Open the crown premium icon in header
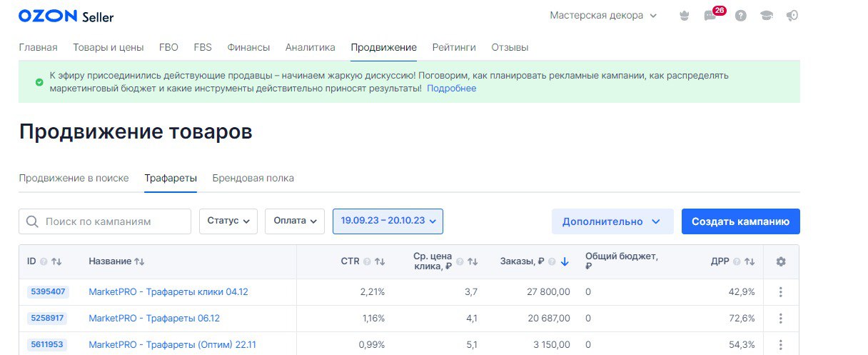The width and height of the screenshot is (868, 355). point(685,16)
